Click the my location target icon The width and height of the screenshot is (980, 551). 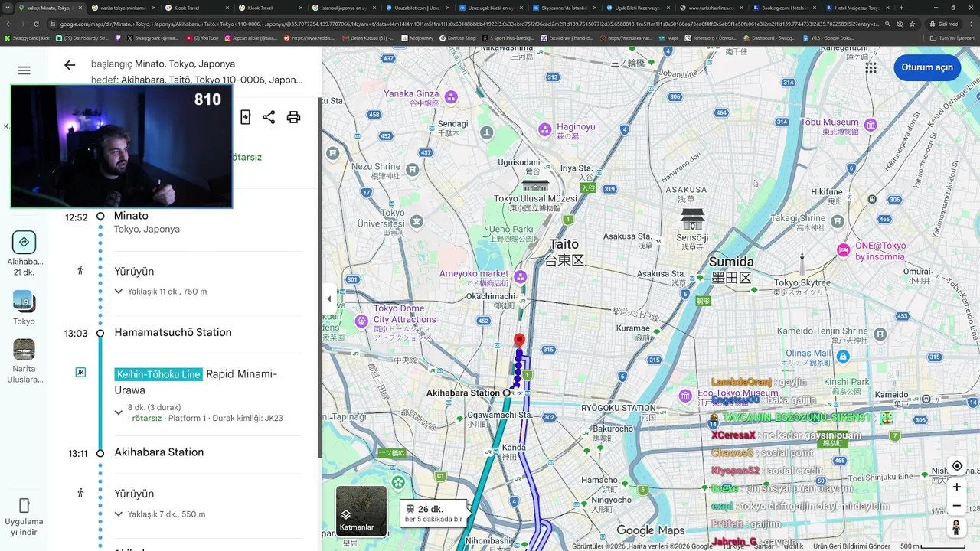point(956,466)
